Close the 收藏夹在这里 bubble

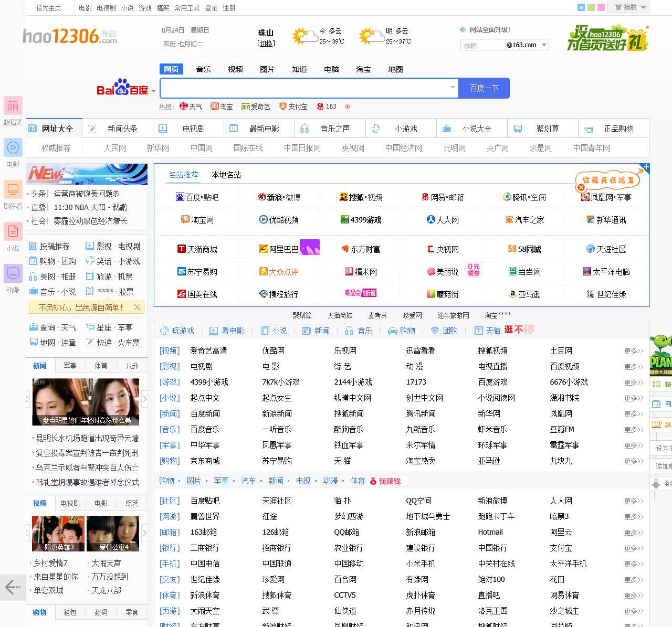[581, 187]
